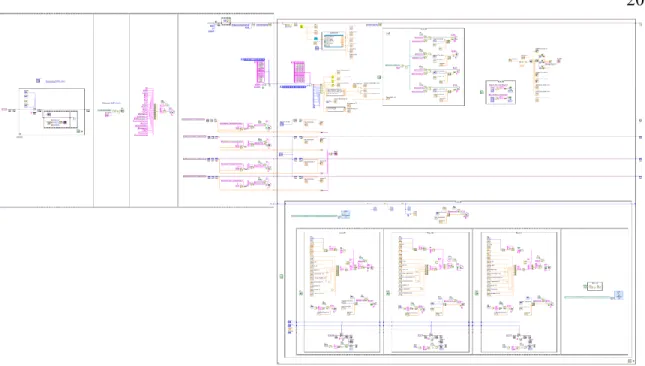Select the yellow square node at the main loop's upper-left
645x366 pixels.
click(301, 27)
